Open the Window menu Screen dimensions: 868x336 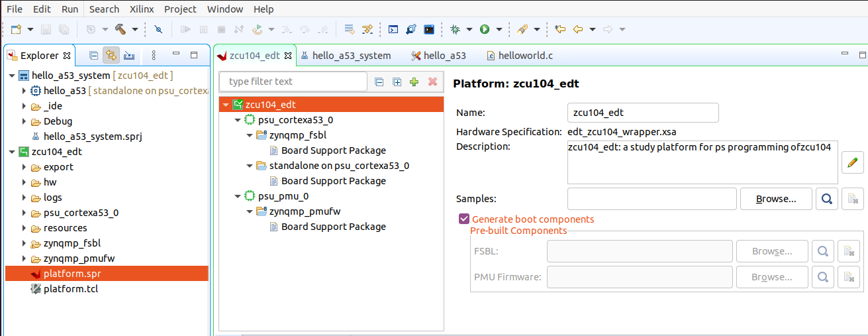[225, 9]
